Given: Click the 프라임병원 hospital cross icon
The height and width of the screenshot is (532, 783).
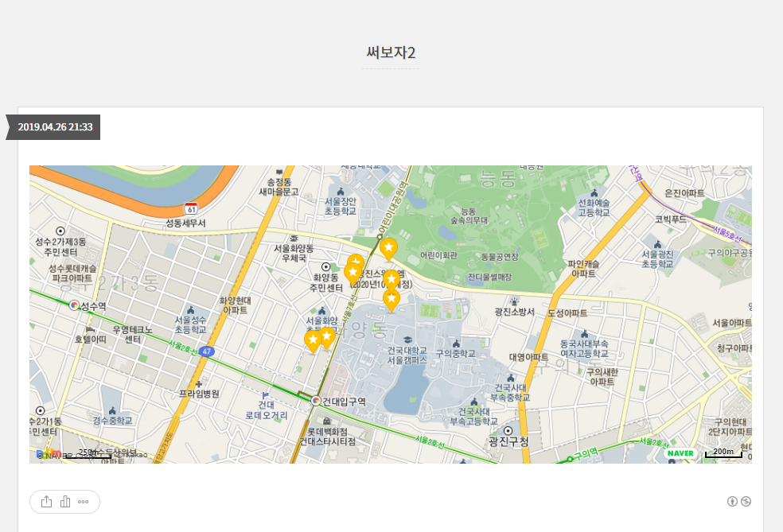Looking at the screenshot, I should tap(199, 384).
